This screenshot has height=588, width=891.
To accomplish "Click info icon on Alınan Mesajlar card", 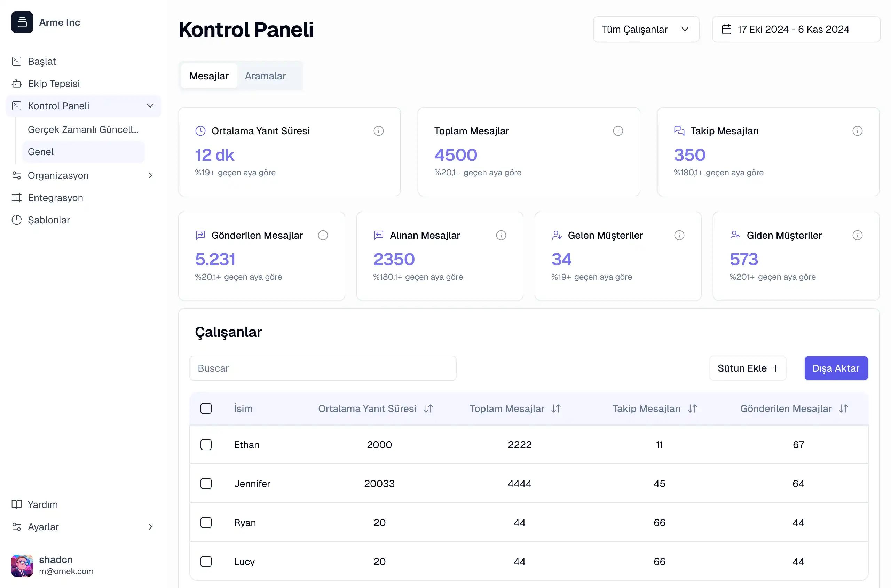I will (x=501, y=235).
